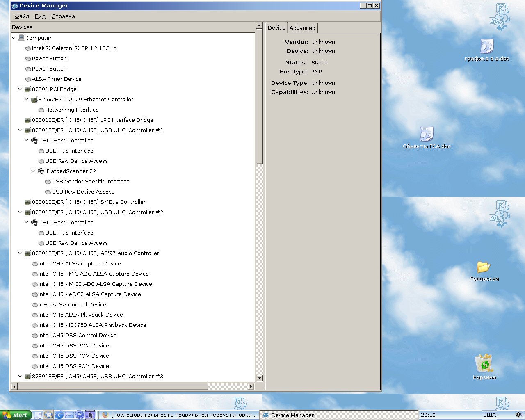525x420 pixels.
Task: Collapse USB UHCI Controller #3 node
Action: coord(20,376)
